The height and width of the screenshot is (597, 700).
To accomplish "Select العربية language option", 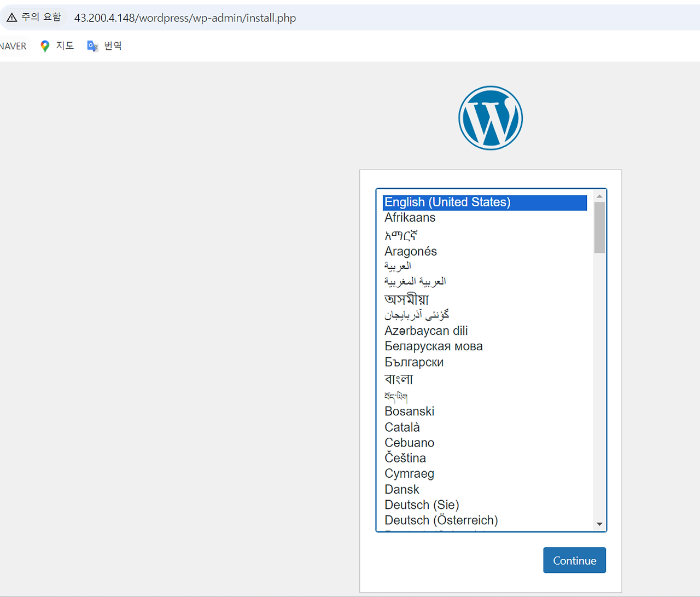I will click(x=485, y=266).
